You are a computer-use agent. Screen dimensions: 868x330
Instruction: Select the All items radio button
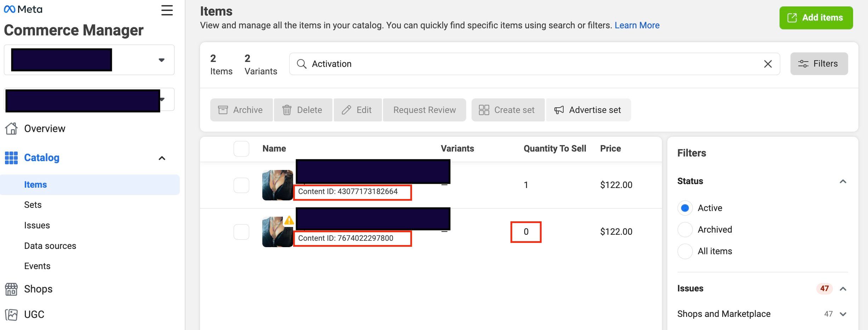point(685,251)
